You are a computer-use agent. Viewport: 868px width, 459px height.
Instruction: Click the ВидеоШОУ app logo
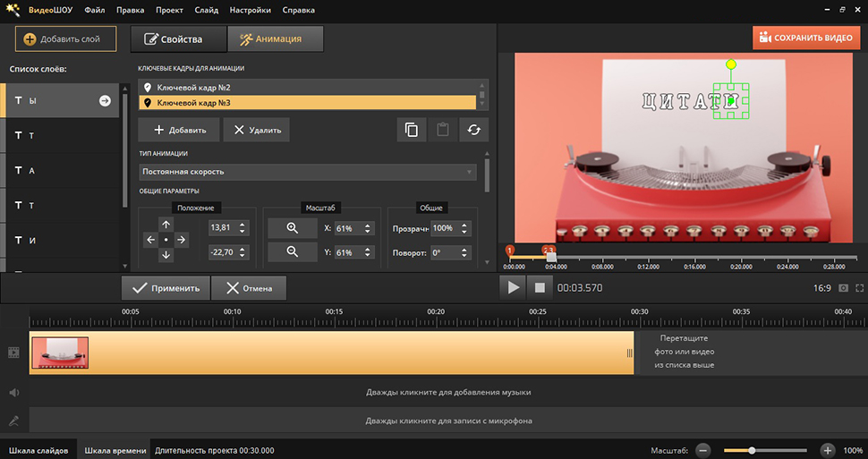pos(13,10)
